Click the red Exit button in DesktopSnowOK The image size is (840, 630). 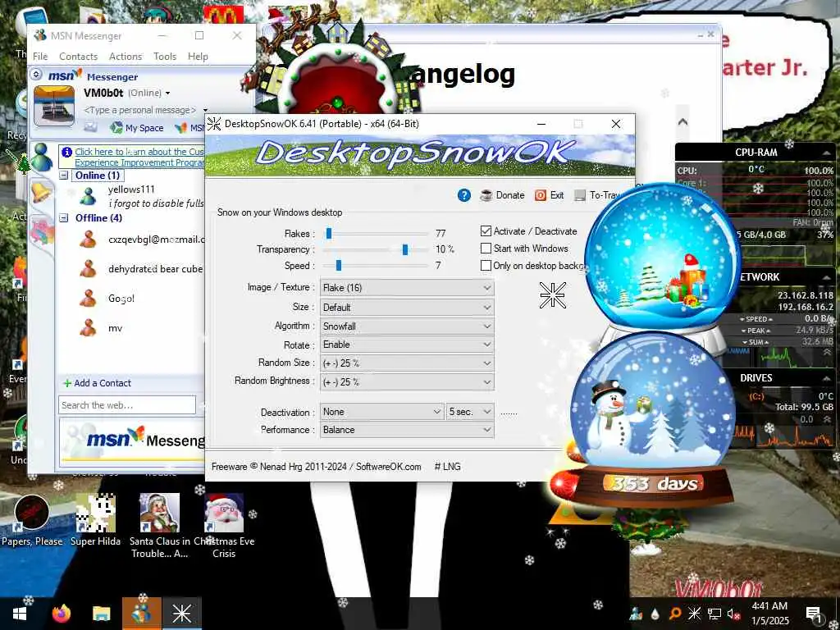(549, 195)
